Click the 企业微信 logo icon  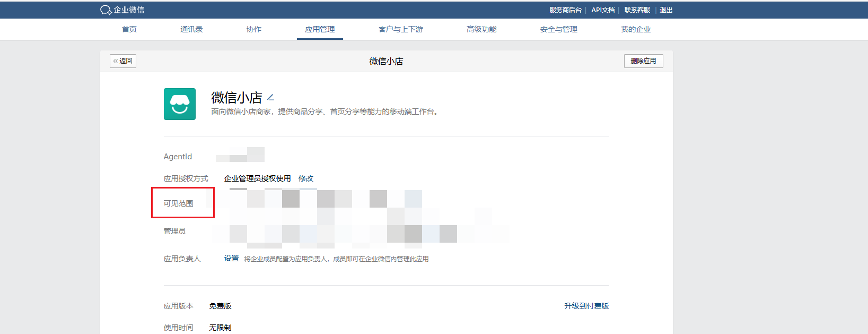[x=106, y=10]
